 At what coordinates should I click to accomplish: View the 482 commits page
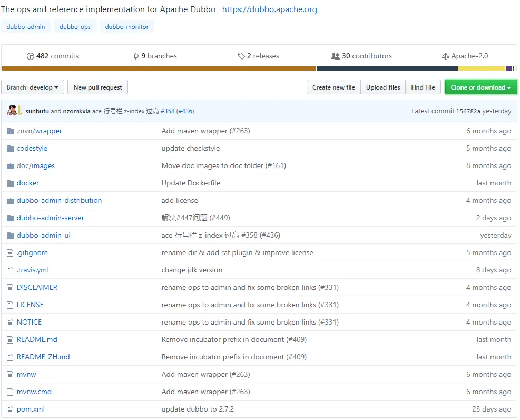pos(53,56)
